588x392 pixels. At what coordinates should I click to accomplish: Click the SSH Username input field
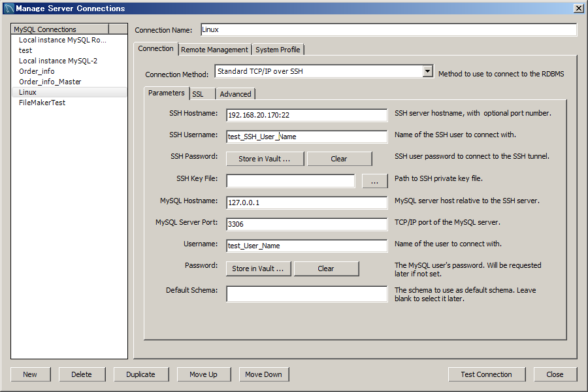[307, 137]
